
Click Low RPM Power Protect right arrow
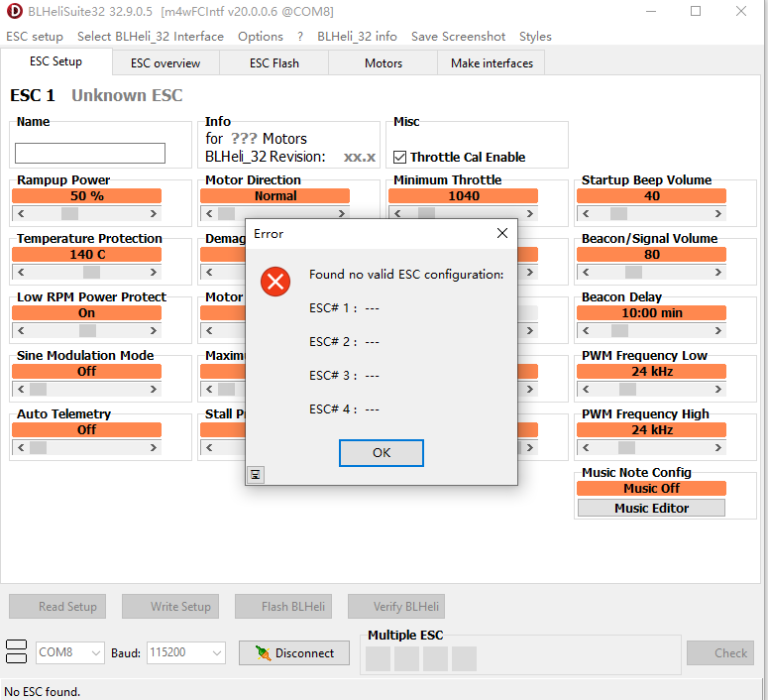click(154, 330)
